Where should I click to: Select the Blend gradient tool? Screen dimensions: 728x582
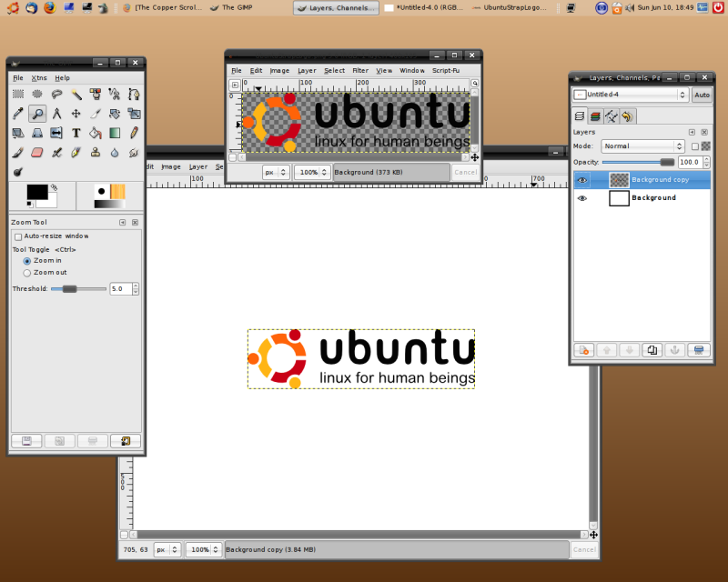pos(115,133)
